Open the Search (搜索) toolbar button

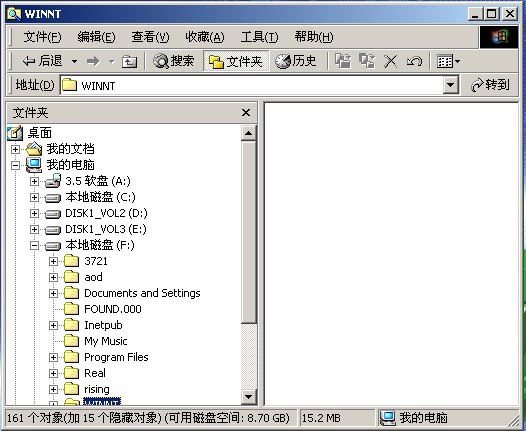[x=173, y=61]
